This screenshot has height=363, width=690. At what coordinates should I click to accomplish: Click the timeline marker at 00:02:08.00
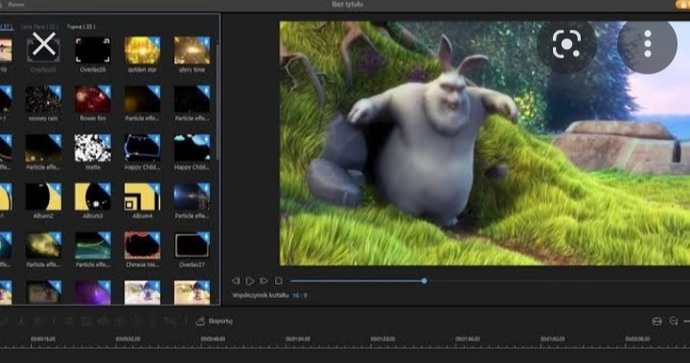click(x=637, y=339)
